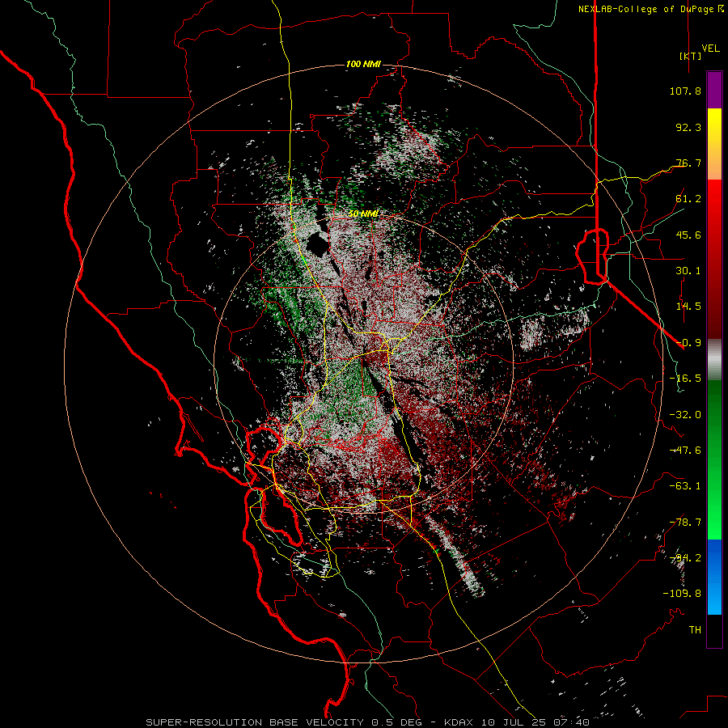The width and height of the screenshot is (728, 728).
Task: Click the 76.7 velocity scale value
Action: [688, 163]
